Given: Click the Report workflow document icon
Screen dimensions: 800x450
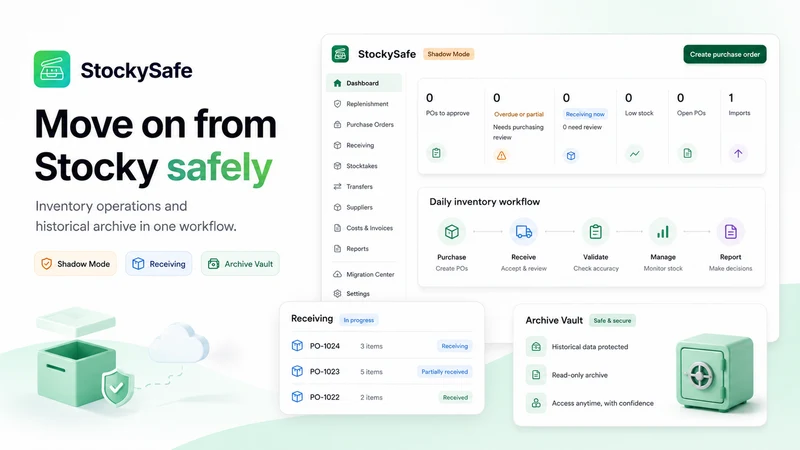Looking at the screenshot, I should click(731, 232).
